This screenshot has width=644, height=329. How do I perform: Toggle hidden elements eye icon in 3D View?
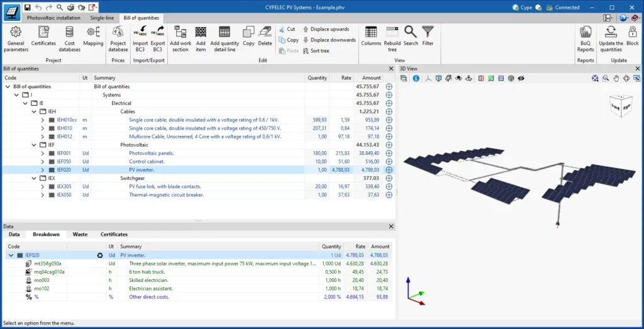(x=521, y=79)
